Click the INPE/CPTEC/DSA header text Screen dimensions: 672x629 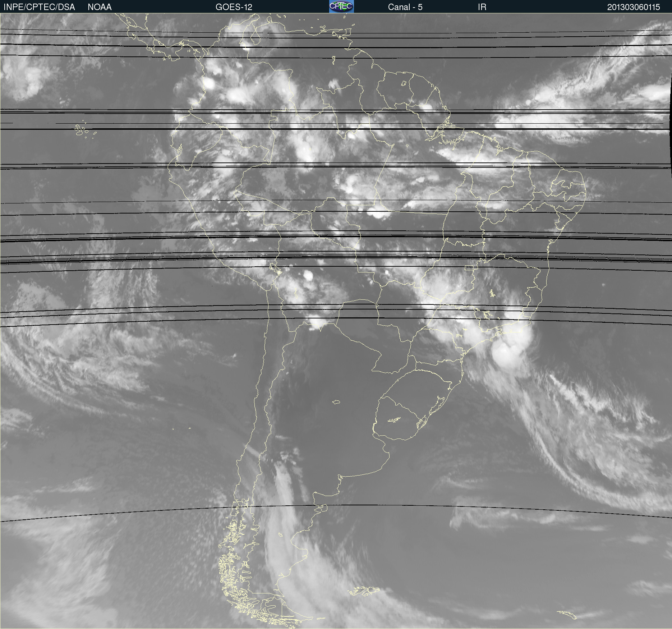tap(39, 7)
